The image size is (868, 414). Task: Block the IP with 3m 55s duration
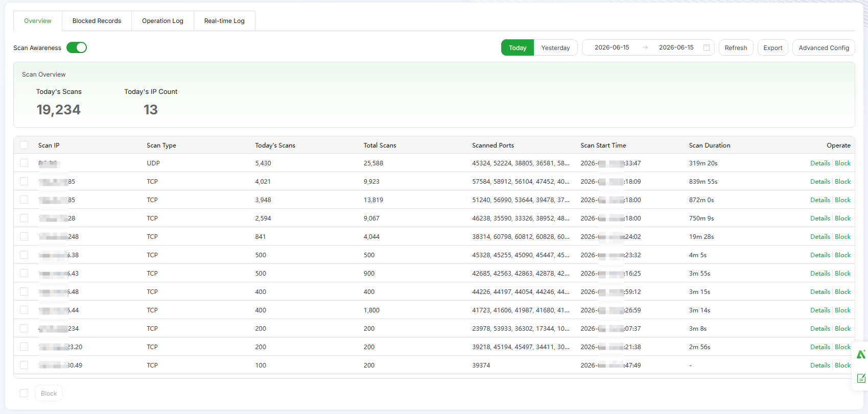842,273
